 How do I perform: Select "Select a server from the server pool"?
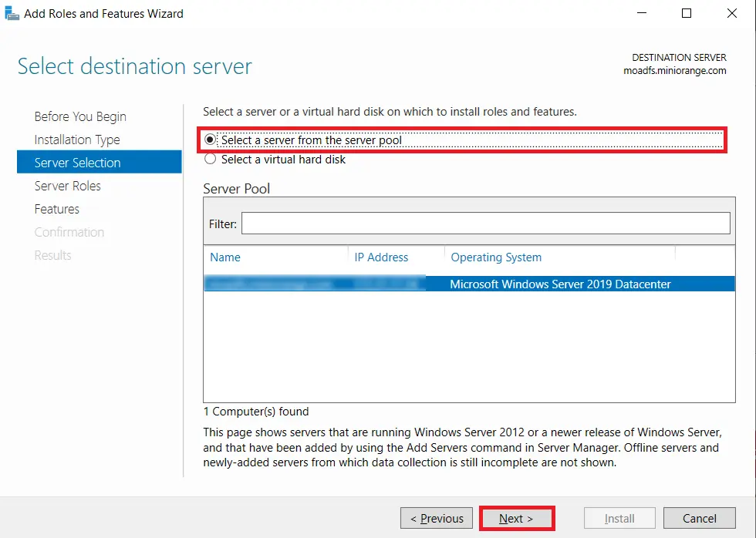click(209, 140)
